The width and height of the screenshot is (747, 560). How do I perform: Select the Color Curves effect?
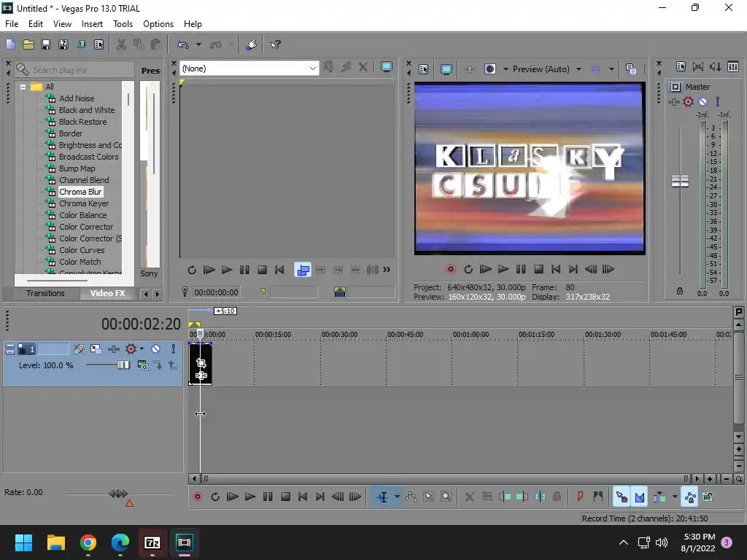82,250
